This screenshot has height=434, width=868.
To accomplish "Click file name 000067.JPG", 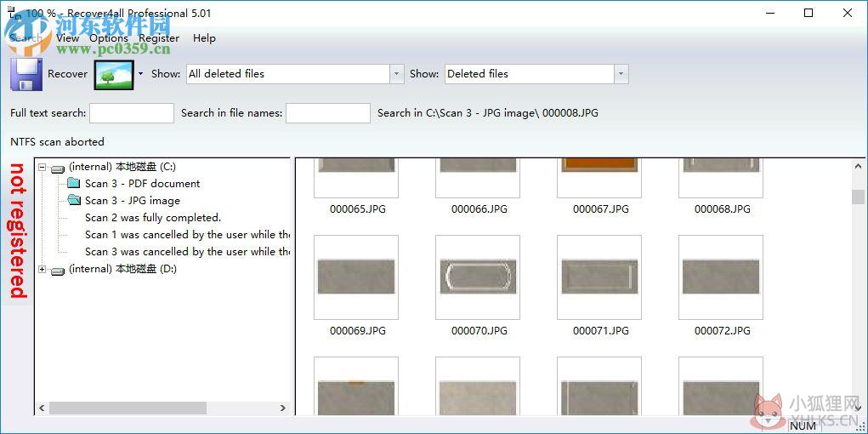I will 600,209.
